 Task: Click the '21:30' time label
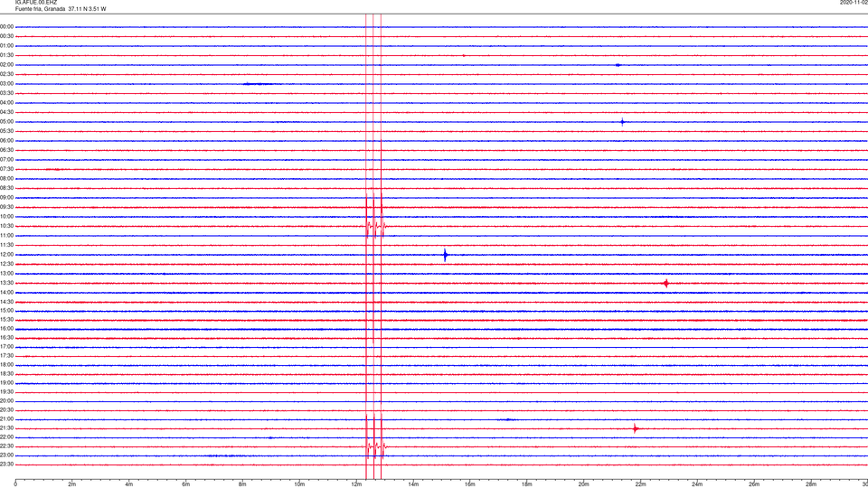pyautogui.click(x=6, y=427)
